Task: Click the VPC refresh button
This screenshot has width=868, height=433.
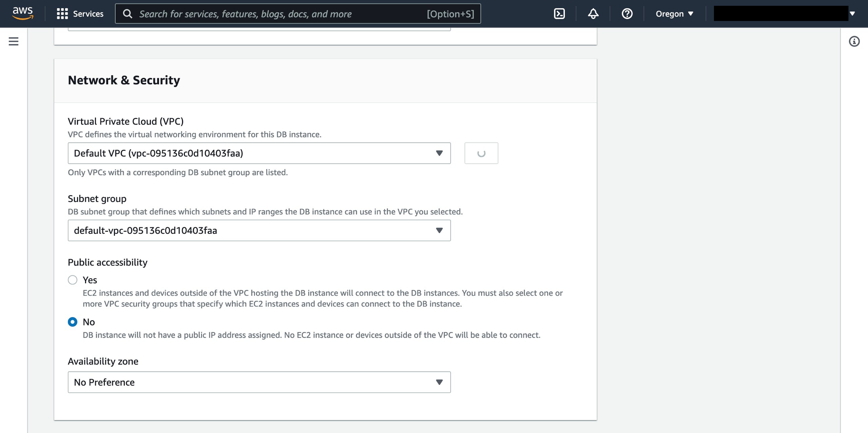Action: [x=481, y=153]
